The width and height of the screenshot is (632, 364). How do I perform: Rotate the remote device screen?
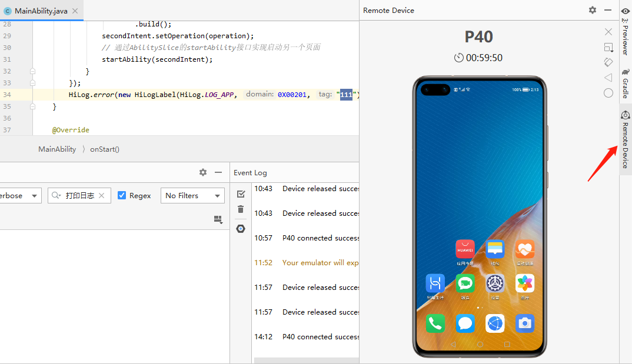608,62
